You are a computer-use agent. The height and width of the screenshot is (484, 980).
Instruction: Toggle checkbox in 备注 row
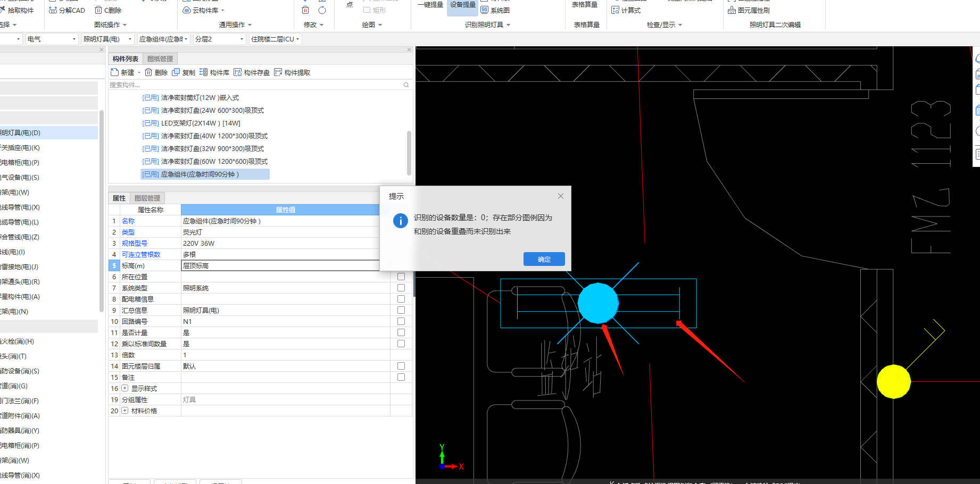[401, 377]
